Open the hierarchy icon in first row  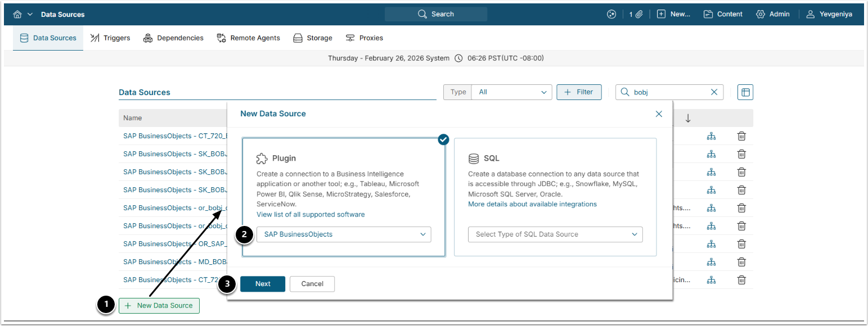[x=712, y=136]
